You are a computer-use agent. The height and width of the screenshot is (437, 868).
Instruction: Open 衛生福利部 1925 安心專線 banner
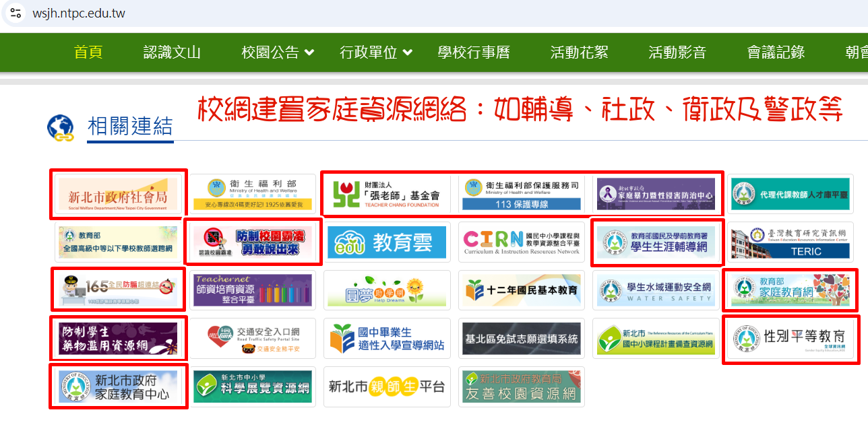(x=252, y=194)
